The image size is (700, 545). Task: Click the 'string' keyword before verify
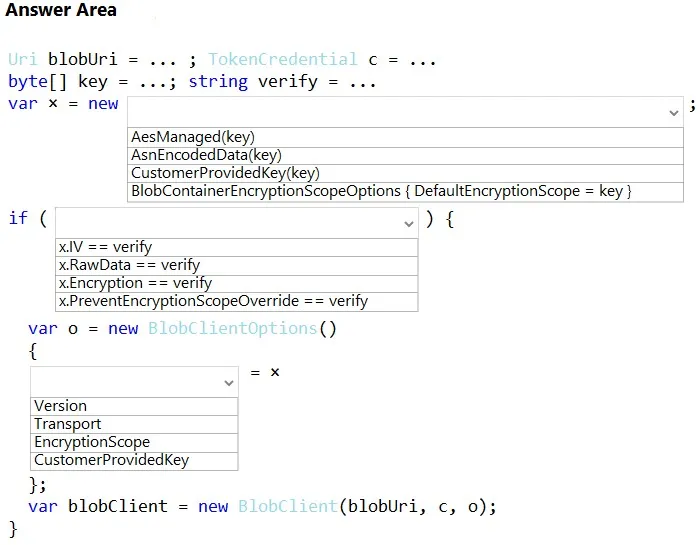tap(218, 82)
